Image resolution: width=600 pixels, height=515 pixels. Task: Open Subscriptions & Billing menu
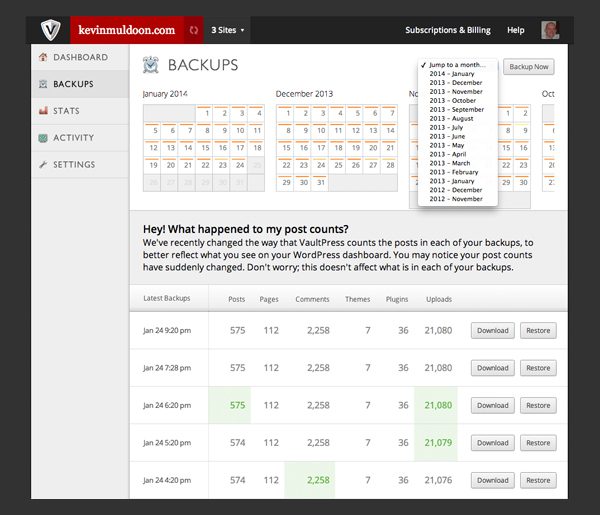click(x=446, y=30)
